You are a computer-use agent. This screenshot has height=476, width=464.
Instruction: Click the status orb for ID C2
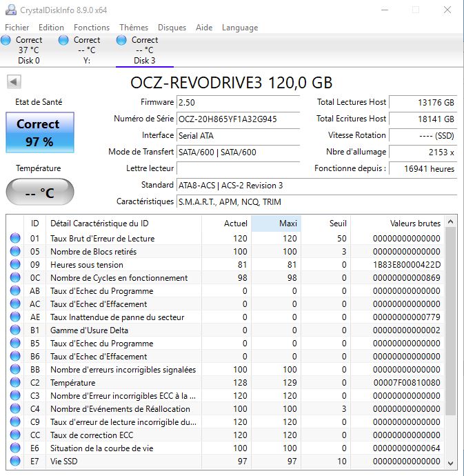pyautogui.click(x=15, y=382)
